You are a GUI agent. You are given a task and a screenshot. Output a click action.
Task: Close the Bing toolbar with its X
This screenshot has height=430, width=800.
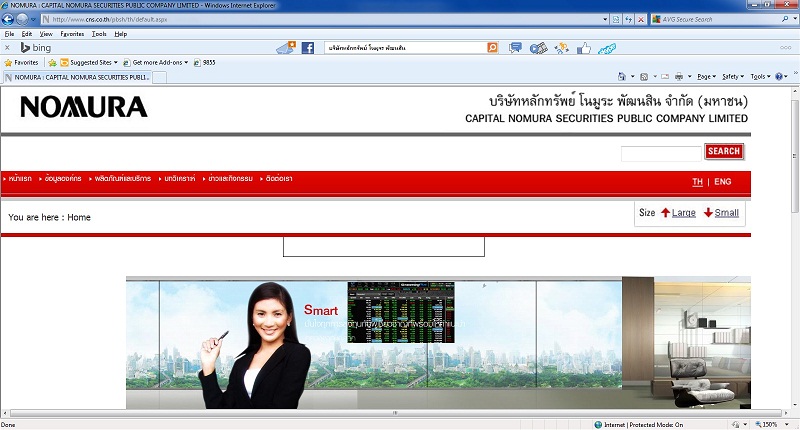tap(7, 47)
